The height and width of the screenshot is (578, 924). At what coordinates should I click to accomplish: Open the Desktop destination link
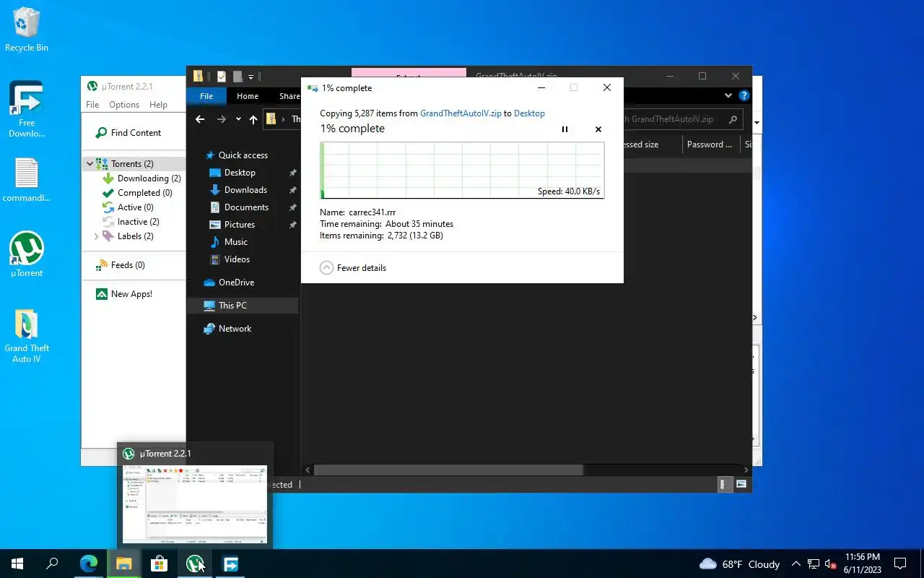[529, 113]
